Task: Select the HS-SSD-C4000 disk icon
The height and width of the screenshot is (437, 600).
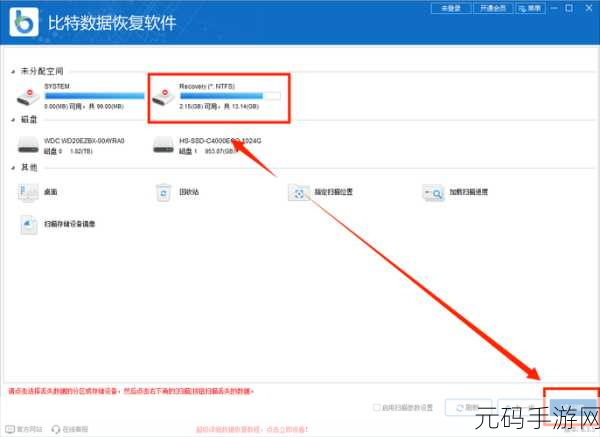Action: point(163,145)
